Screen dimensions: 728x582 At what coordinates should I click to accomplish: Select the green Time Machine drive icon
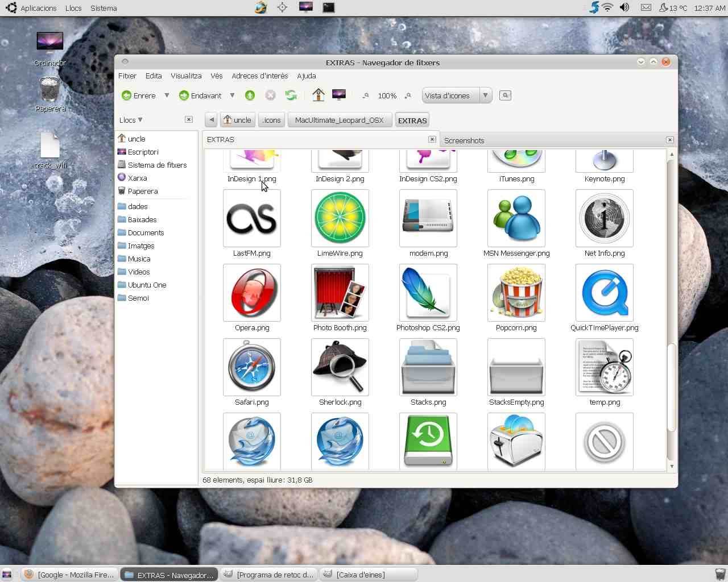(x=428, y=442)
